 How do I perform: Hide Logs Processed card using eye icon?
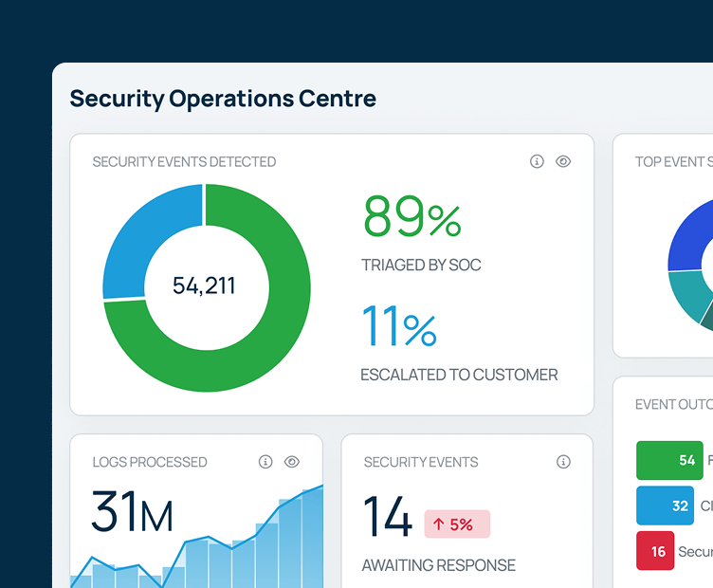(x=292, y=462)
